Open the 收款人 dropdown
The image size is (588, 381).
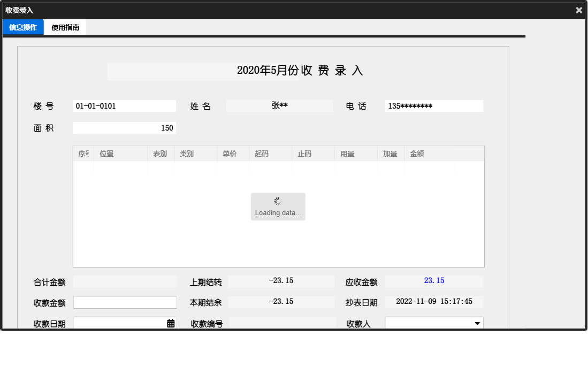pyautogui.click(x=433, y=322)
